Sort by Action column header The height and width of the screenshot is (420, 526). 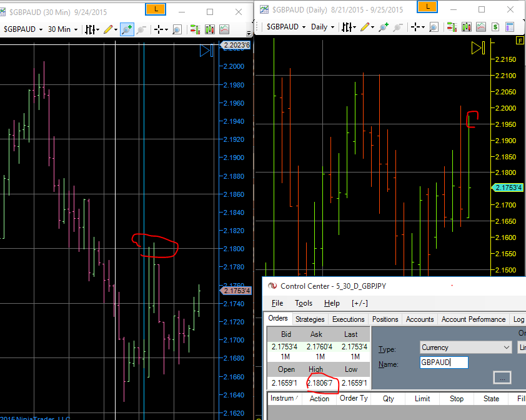pyautogui.click(x=319, y=399)
